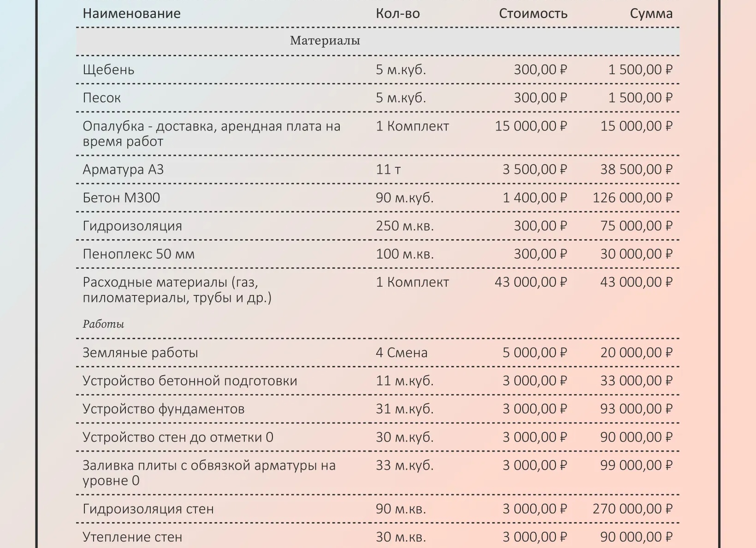Click the 250 м.кв. quantity cell
The height and width of the screenshot is (548, 756).
point(405,226)
